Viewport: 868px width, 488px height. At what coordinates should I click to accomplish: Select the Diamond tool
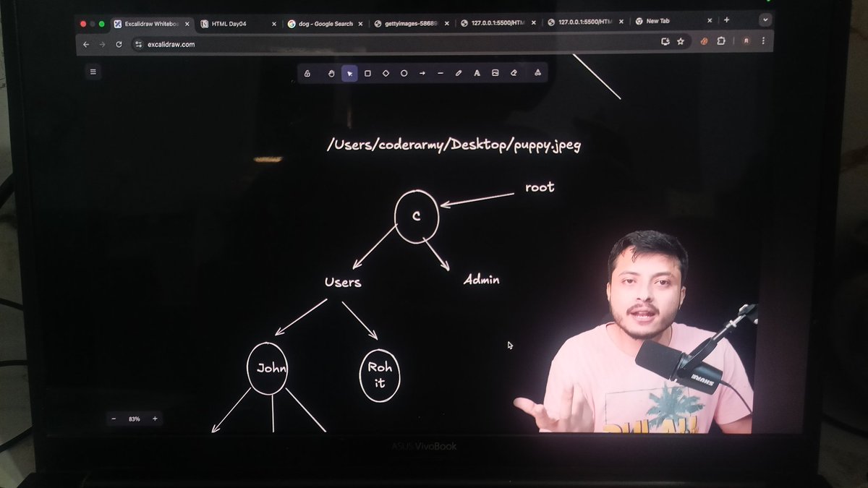pos(386,73)
